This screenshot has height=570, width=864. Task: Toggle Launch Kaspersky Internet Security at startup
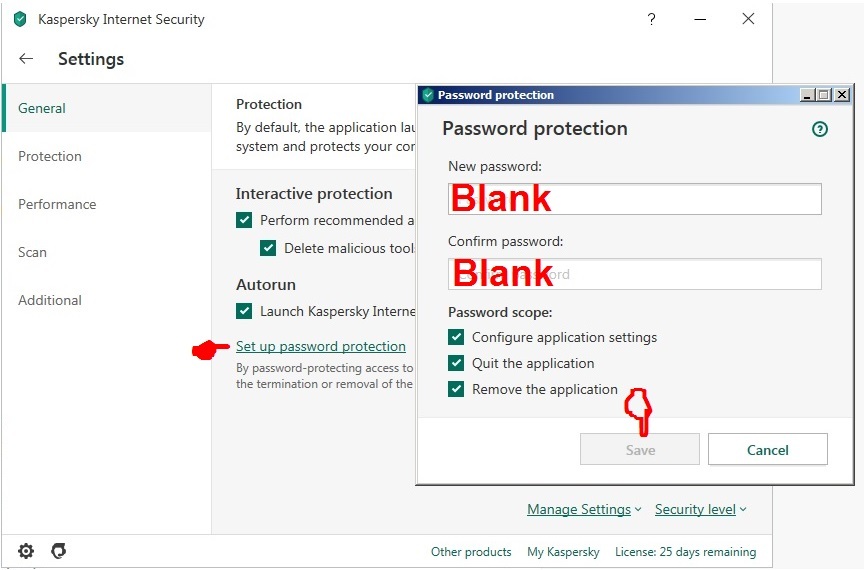pos(244,311)
